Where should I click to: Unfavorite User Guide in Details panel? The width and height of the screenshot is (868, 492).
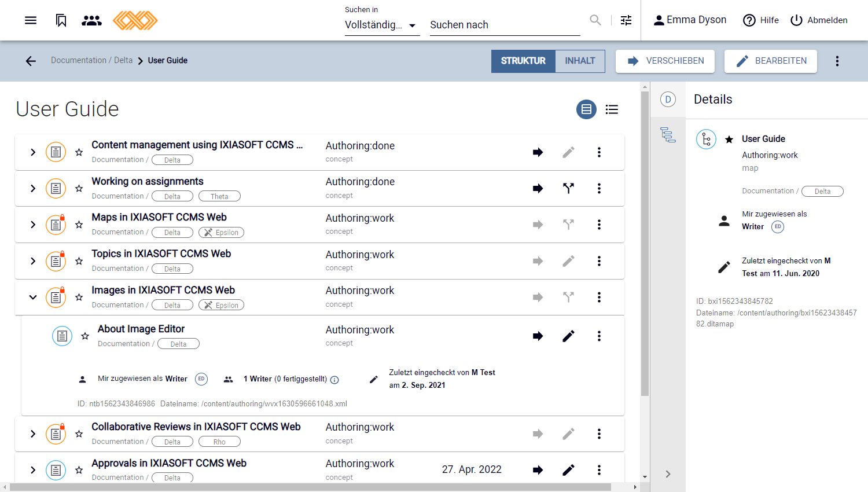point(729,139)
